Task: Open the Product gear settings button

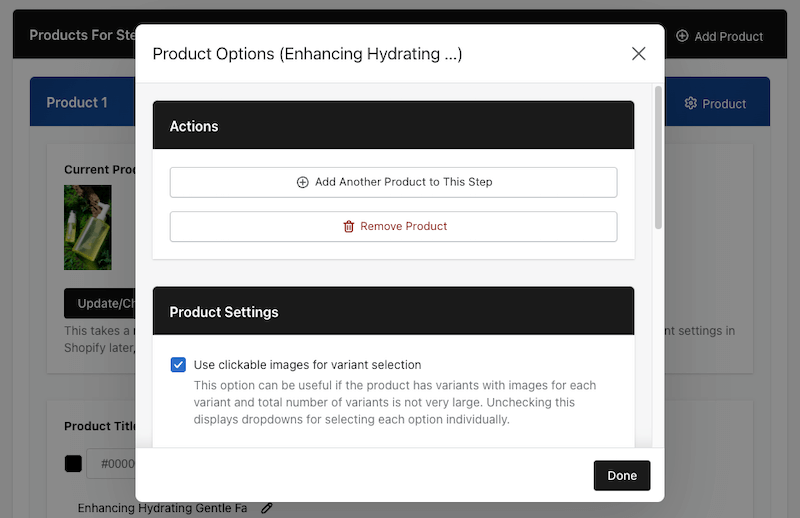Action: click(x=715, y=104)
